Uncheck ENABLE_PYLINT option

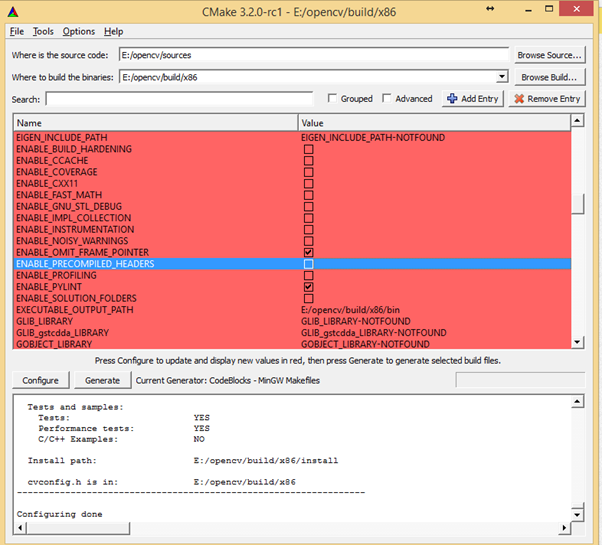click(x=308, y=287)
